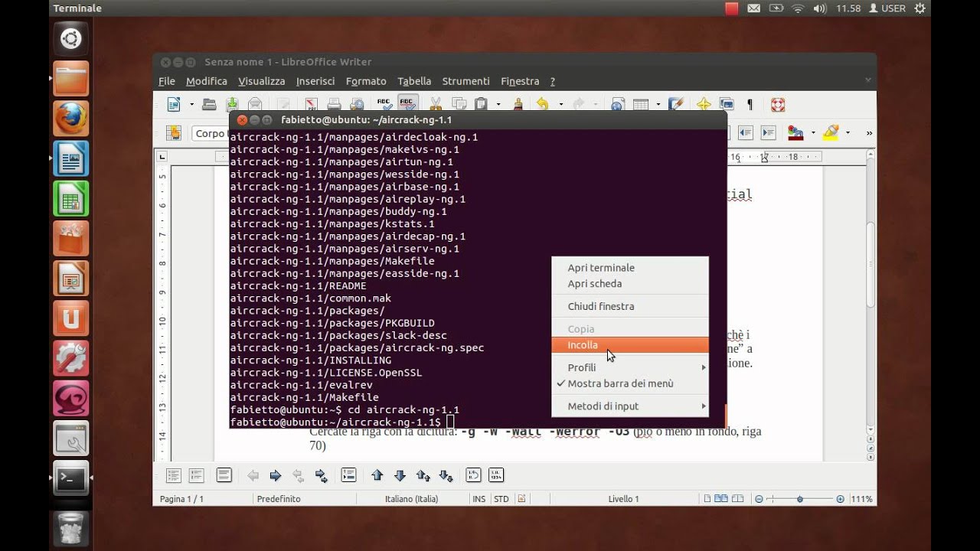980x551 pixels.
Task: Switch to single page view layout
Action: point(707,499)
